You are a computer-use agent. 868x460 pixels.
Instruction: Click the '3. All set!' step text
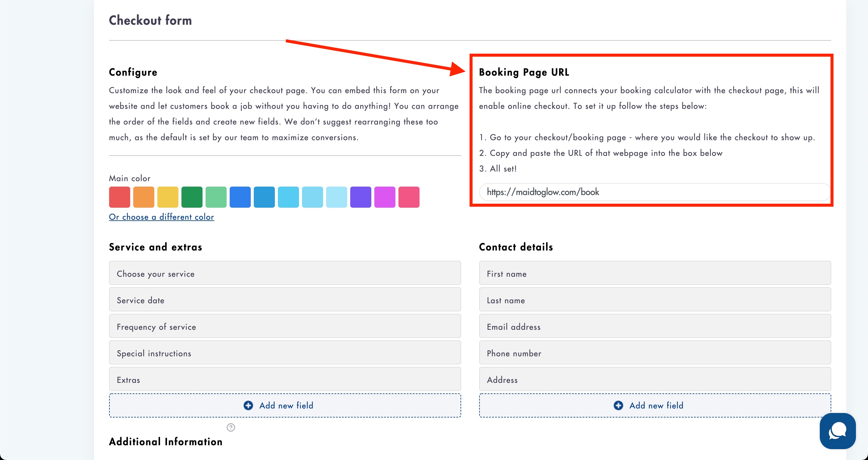[498, 169]
